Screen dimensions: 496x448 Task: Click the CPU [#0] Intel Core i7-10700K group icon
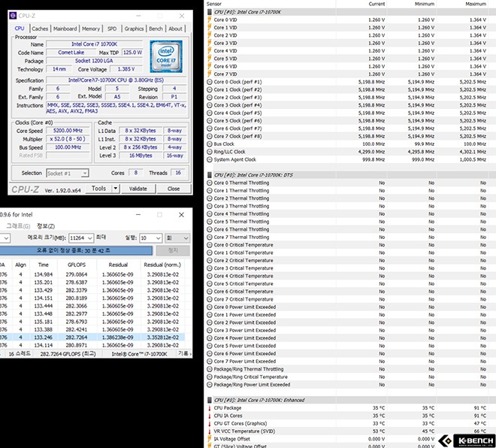pyautogui.click(x=210, y=12)
